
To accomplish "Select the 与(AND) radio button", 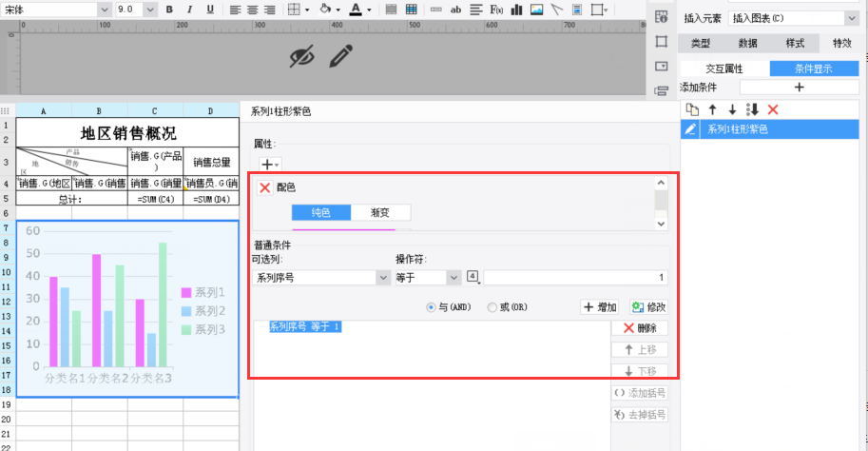I will coord(431,307).
